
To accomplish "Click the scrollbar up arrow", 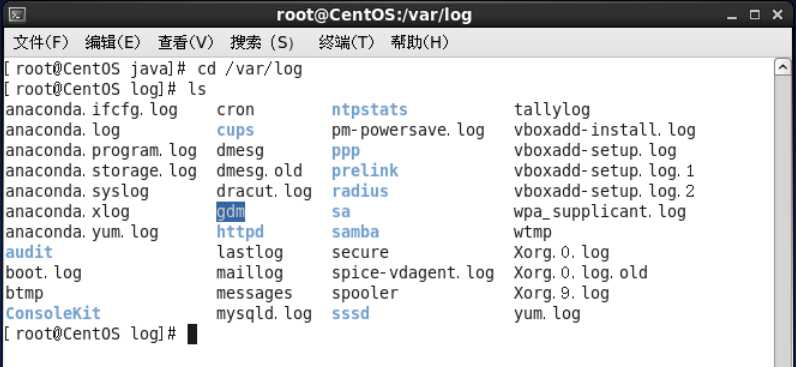I will click(784, 68).
